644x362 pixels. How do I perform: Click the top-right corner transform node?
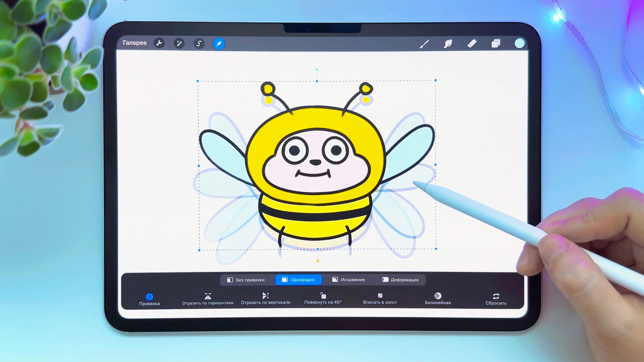click(x=436, y=80)
